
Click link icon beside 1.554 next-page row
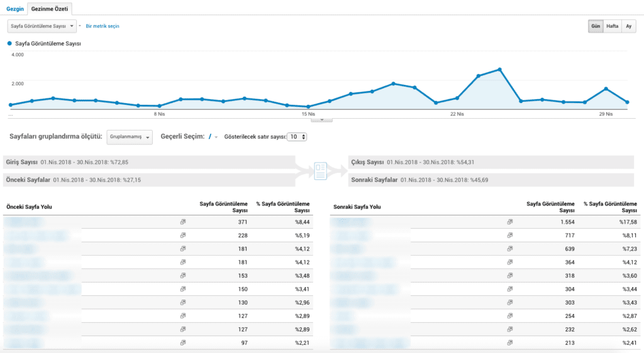510,222
